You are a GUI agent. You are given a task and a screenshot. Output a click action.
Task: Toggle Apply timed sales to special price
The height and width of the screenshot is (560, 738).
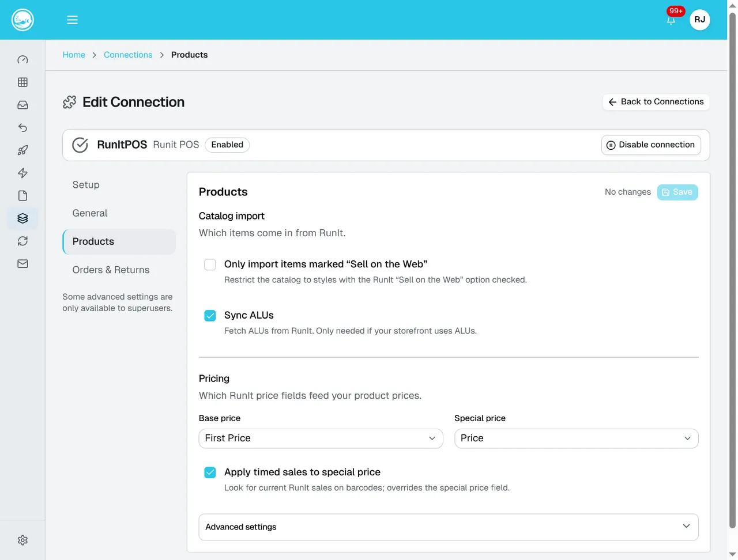pyautogui.click(x=210, y=472)
